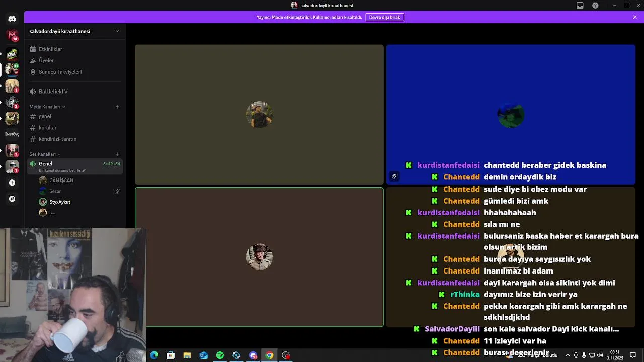Click the muted mic icon on blue tile
Image resolution: width=644 pixels, height=362 pixels.
[394, 176]
